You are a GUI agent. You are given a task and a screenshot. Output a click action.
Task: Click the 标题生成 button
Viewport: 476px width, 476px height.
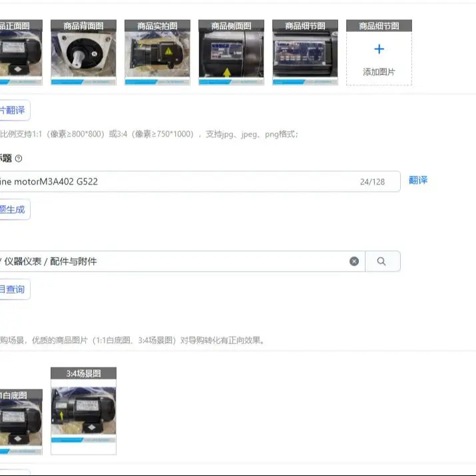(x=15, y=210)
